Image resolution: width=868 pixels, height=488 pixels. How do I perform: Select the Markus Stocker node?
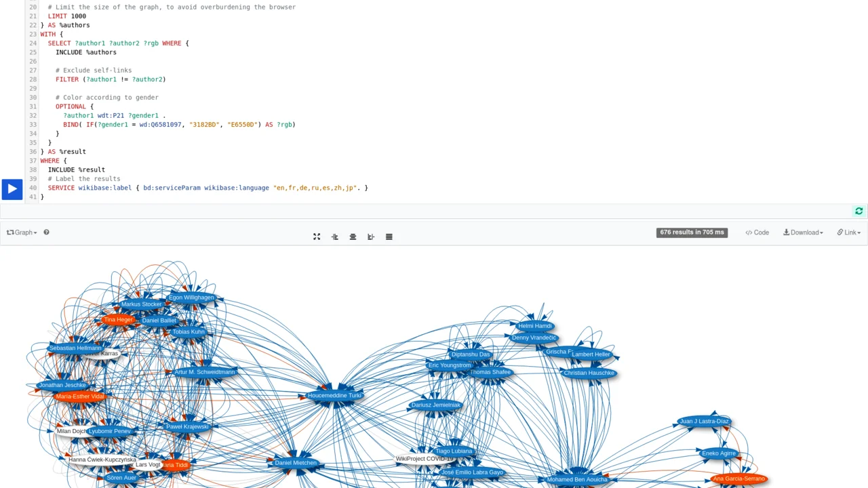(141, 304)
